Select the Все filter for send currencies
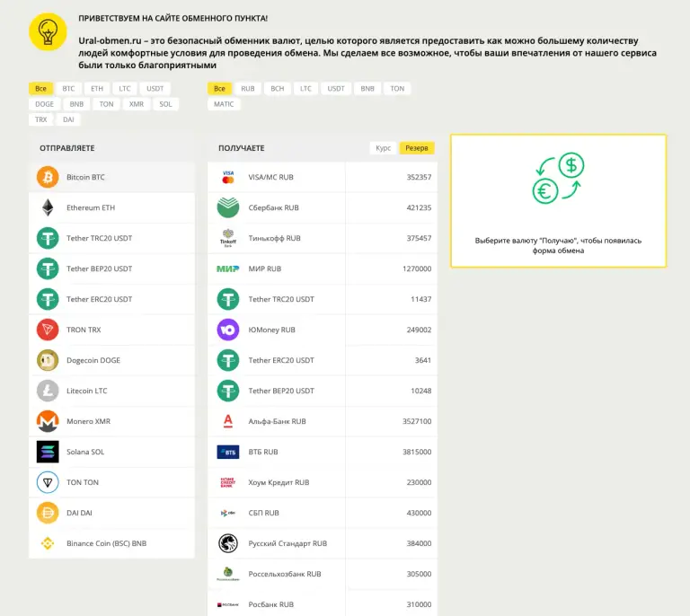This screenshot has height=616, width=690. coord(40,88)
